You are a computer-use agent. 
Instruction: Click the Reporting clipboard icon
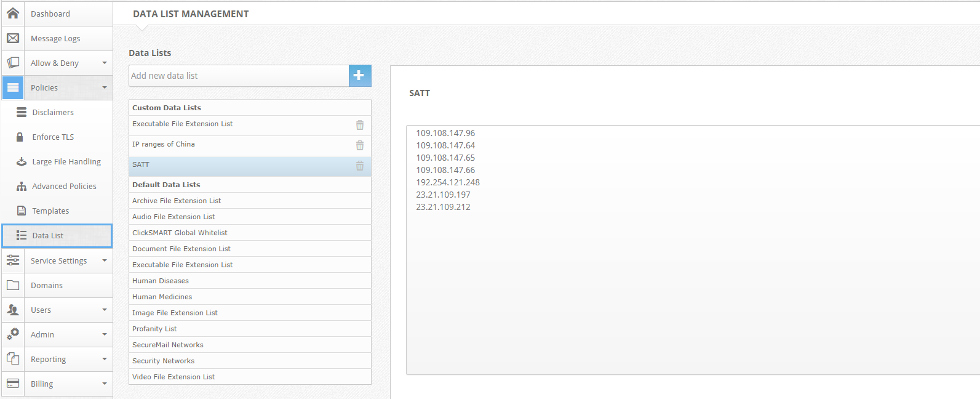(x=13, y=359)
